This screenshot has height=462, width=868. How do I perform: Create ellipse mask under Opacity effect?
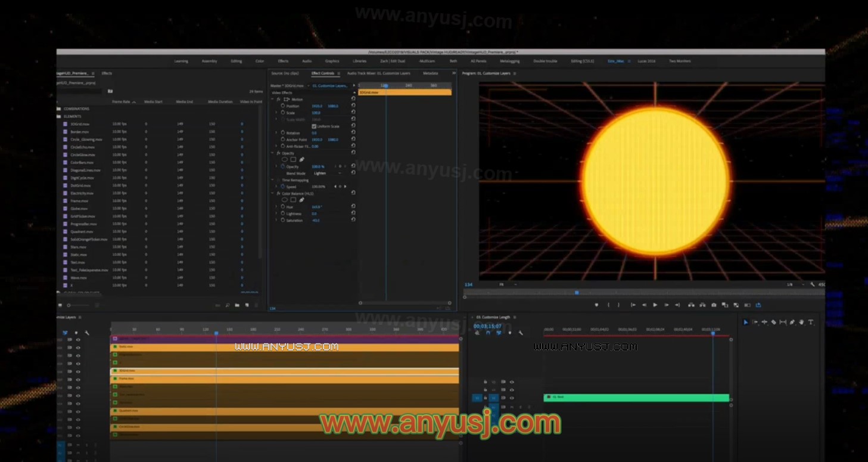coord(284,159)
